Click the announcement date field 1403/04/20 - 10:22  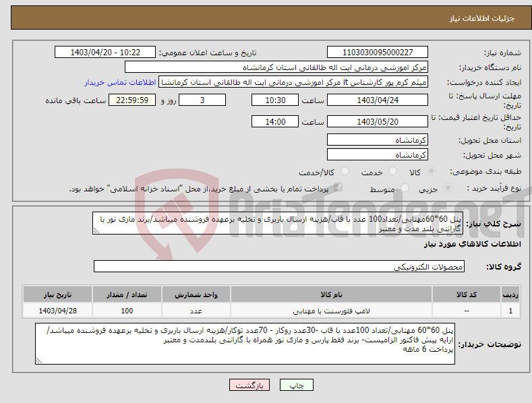pyautogui.click(x=105, y=53)
